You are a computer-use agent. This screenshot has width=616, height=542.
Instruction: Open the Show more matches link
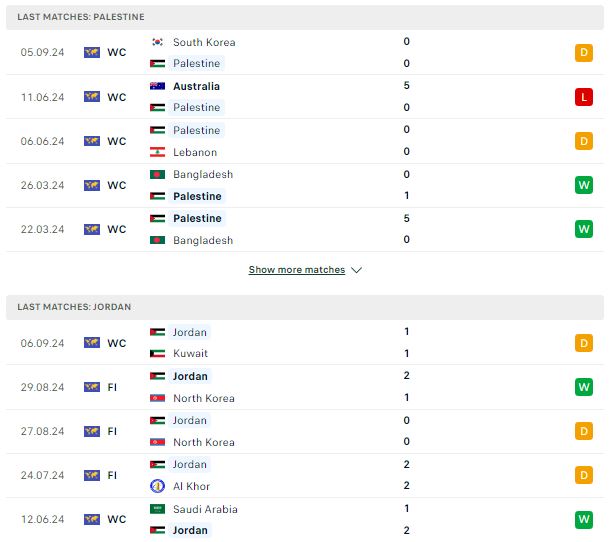point(297,270)
